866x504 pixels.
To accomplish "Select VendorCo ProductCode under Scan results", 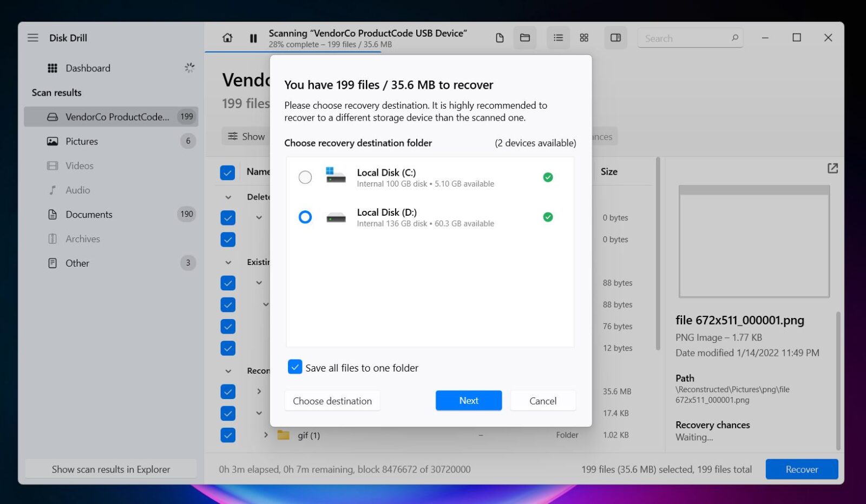I will point(116,116).
